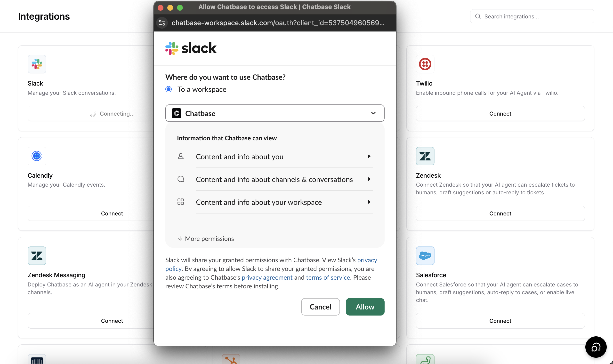
Task: Click the Salesforce cloud icon
Action: pyautogui.click(x=425, y=256)
